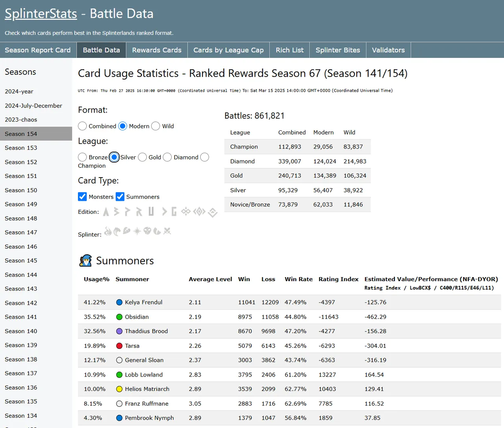Switch to the Rewards Cards tab
Image resolution: width=504 pixels, height=428 pixels.
[157, 50]
